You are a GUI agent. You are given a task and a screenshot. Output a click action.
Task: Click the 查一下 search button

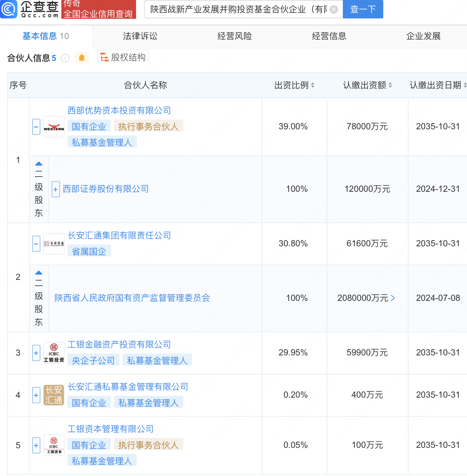click(x=363, y=9)
